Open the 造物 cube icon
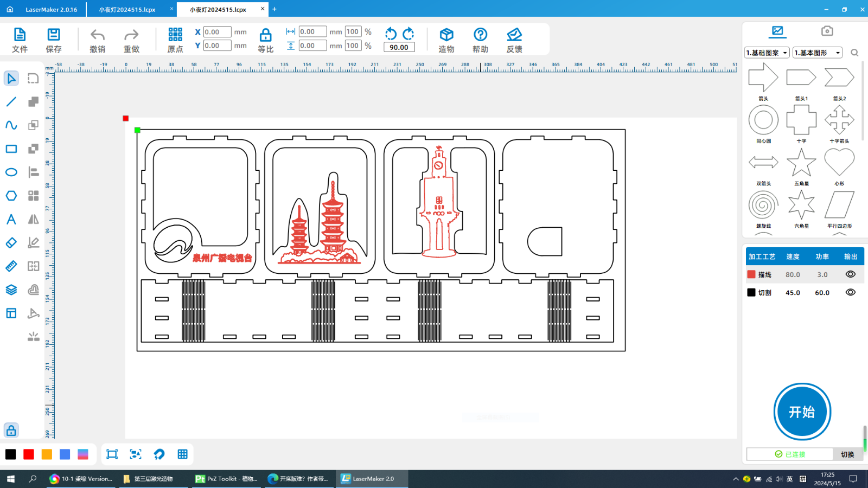The width and height of the screenshot is (868, 488). pyautogui.click(x=446, y=36)
